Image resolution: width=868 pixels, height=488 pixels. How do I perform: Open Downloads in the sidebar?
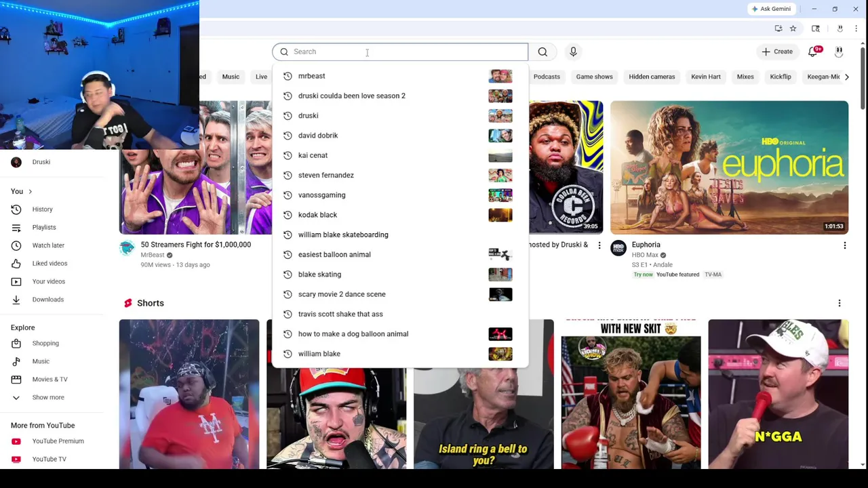pos(52,300)
